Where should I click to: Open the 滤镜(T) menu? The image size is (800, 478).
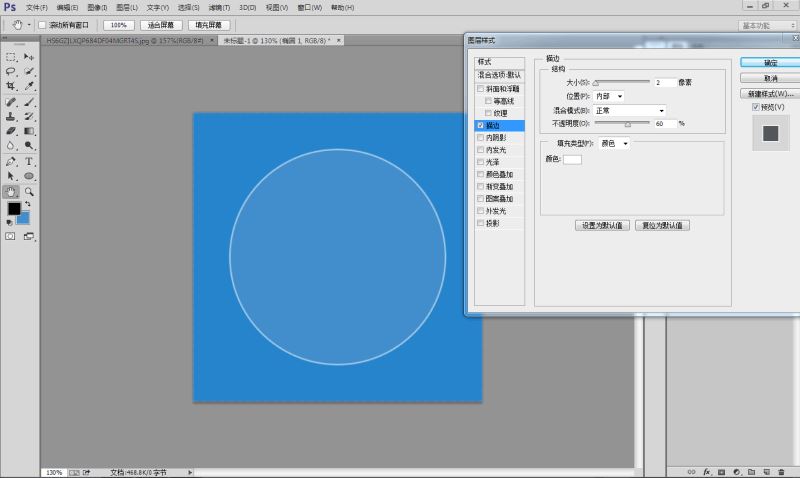click(219, 7)
